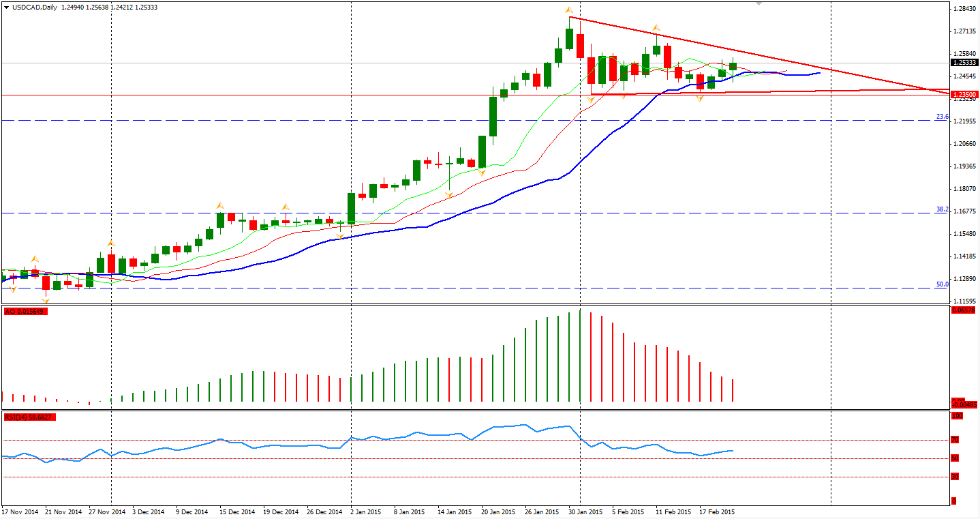980x519 pixels.
Task: Click the 1.19365 price scale value
Action: [966, 166]
